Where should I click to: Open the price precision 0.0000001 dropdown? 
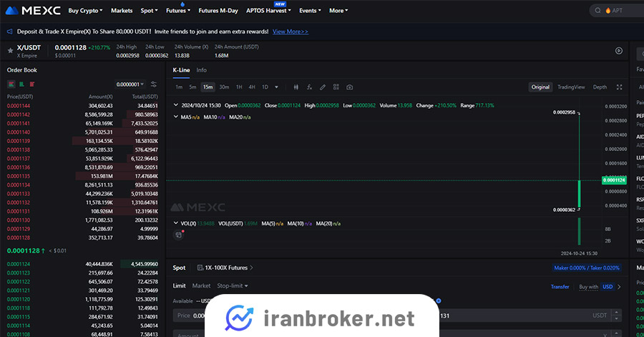pyautogui.click(x=130, y=84)
